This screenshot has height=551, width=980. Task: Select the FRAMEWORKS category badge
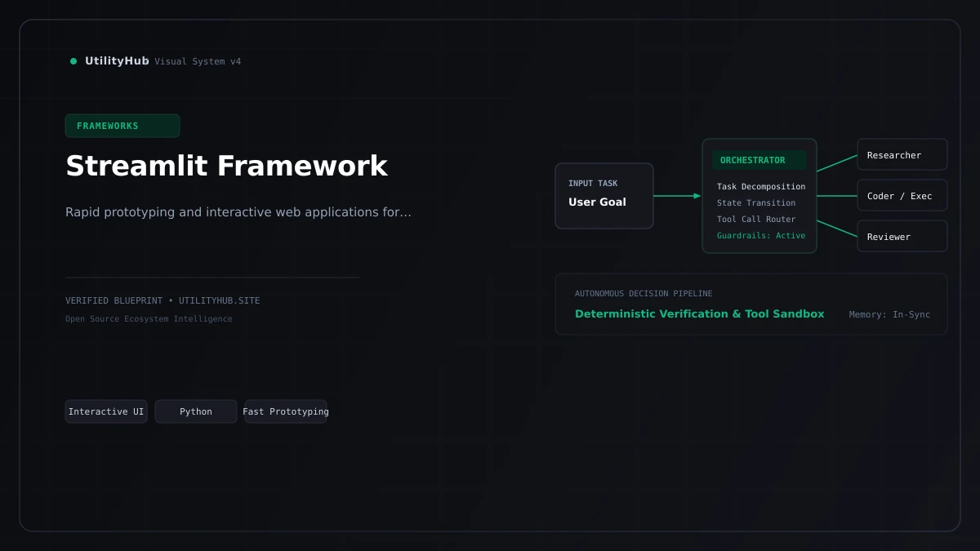click(x=122, y=126)
